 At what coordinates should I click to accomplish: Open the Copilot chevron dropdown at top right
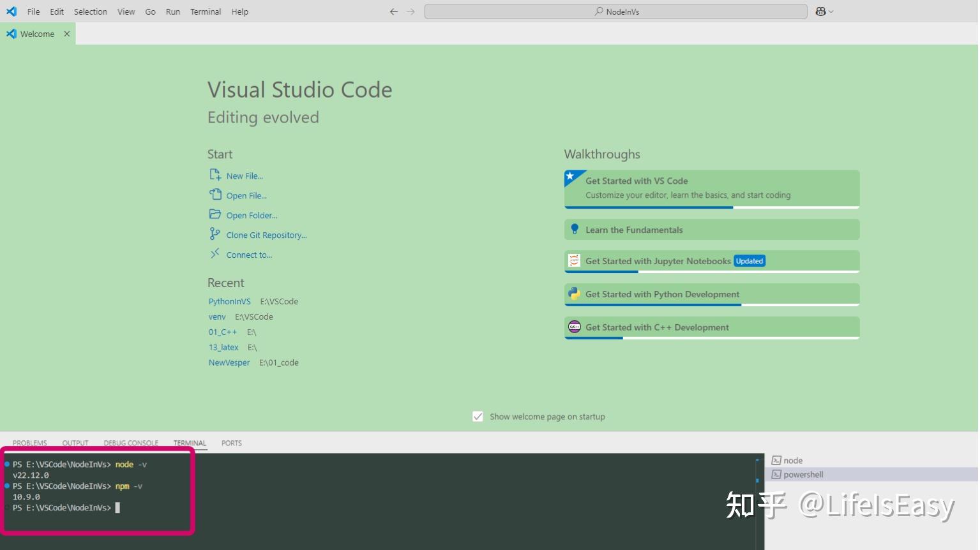(x=830, y=11)
